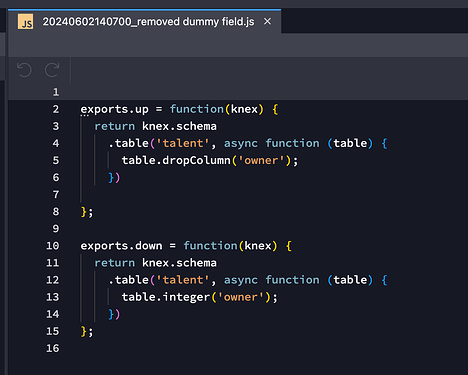Click 'knex.schema' on line 3
Screen dimensions: 468x375
pos(179,126)
